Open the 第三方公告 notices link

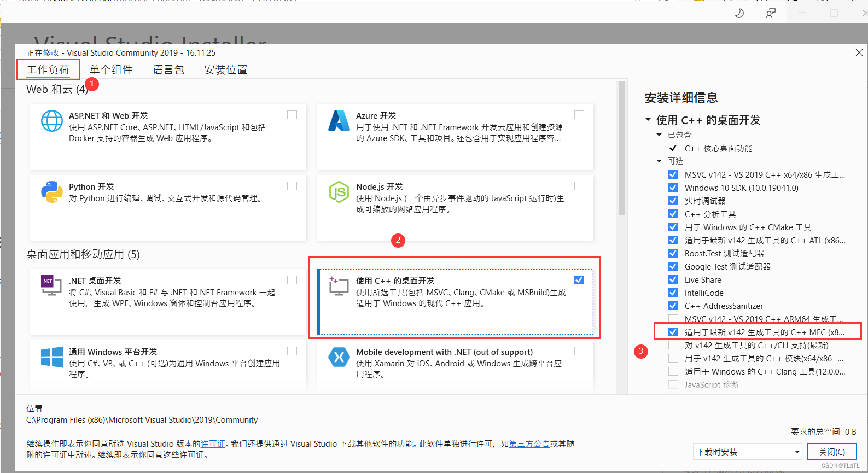(529, 443)
